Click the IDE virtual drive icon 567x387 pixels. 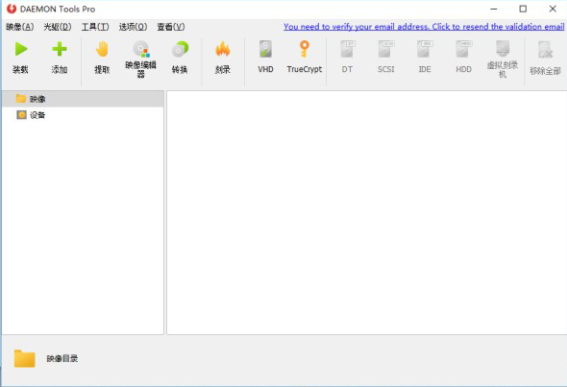(425, 49)
